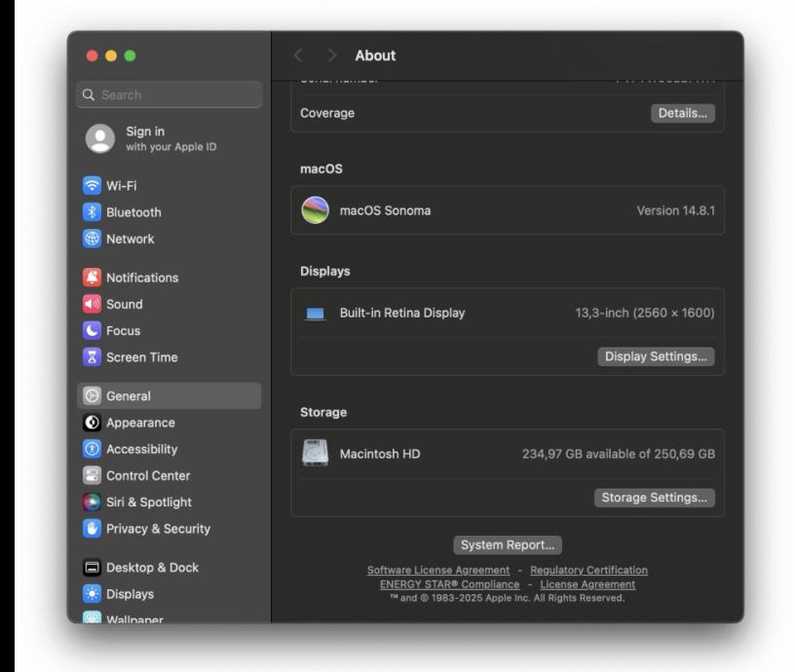Click the Control Center icon

92,475
